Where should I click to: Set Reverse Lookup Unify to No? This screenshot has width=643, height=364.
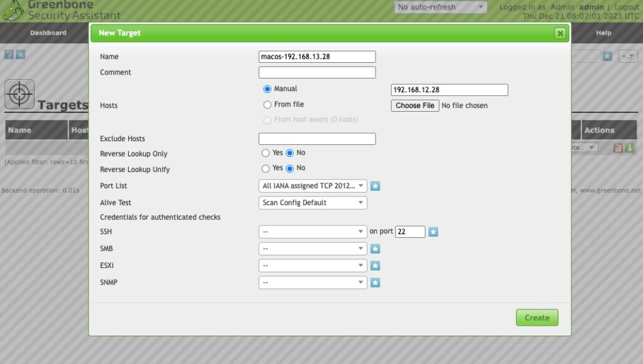tap(290, 168)
